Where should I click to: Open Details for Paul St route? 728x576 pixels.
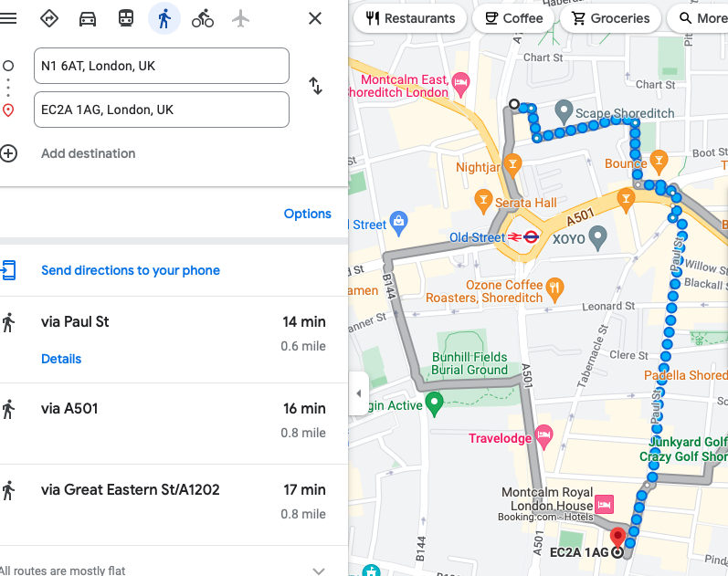(x=61, y=359)
